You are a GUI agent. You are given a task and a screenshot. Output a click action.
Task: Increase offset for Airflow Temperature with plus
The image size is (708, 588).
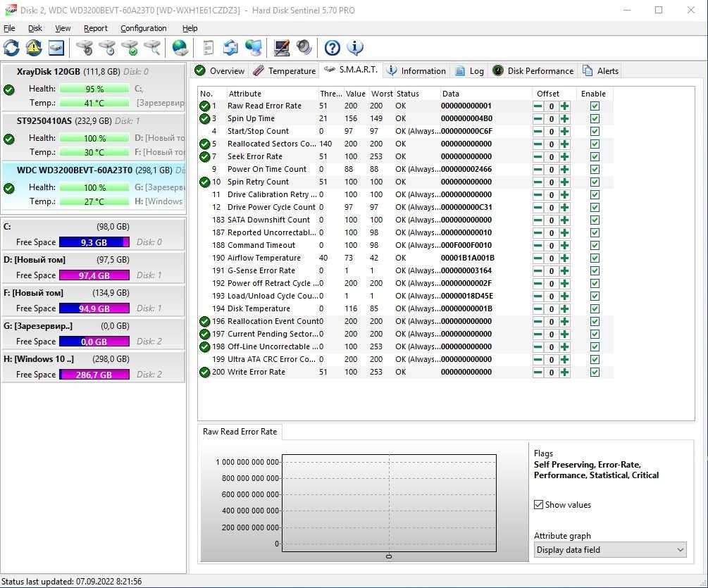coord(564,258)
